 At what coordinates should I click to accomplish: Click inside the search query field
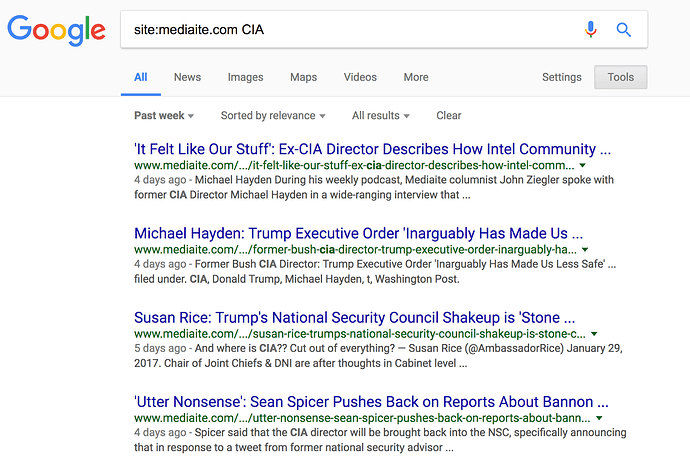point(350,30)
